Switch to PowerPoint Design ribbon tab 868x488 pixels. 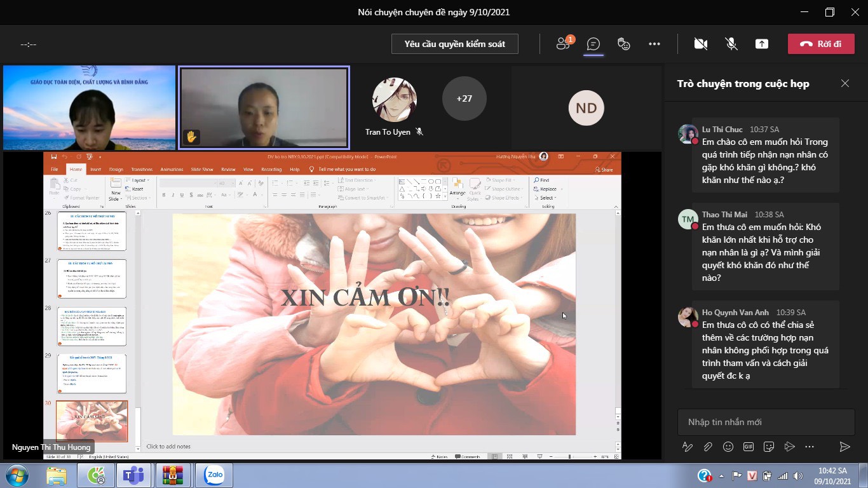116,170
